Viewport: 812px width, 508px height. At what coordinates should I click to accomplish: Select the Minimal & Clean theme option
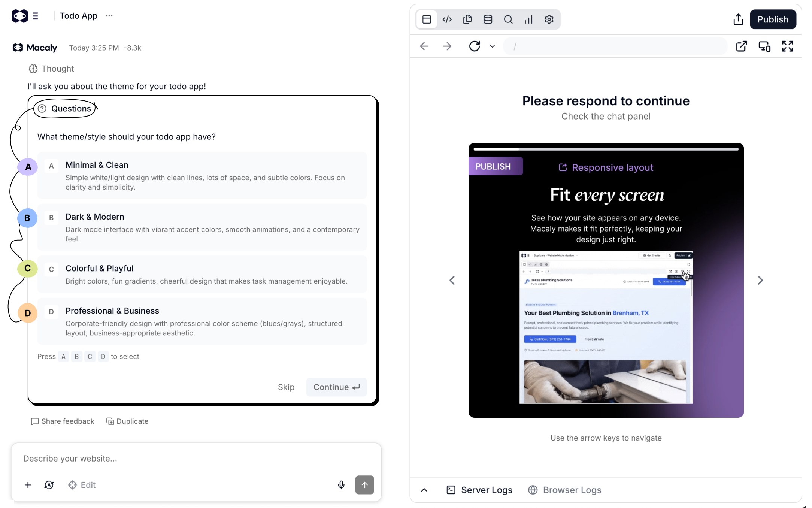click(202, 175)
